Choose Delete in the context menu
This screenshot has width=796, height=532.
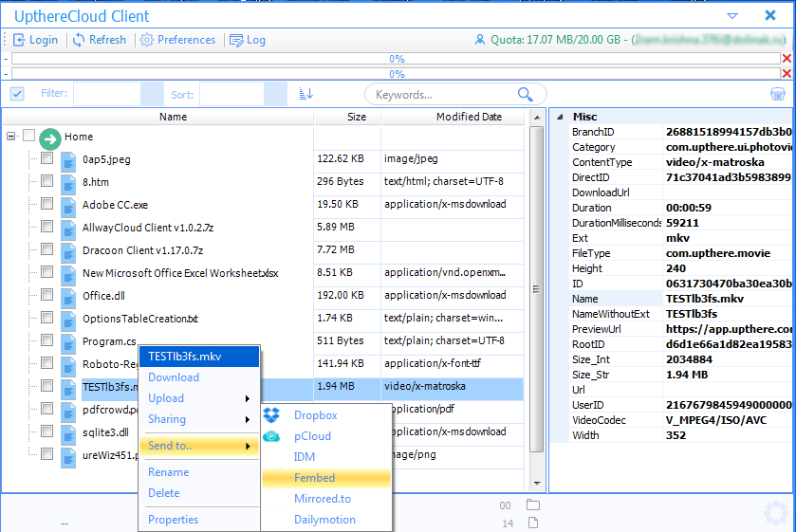(199, 493)
